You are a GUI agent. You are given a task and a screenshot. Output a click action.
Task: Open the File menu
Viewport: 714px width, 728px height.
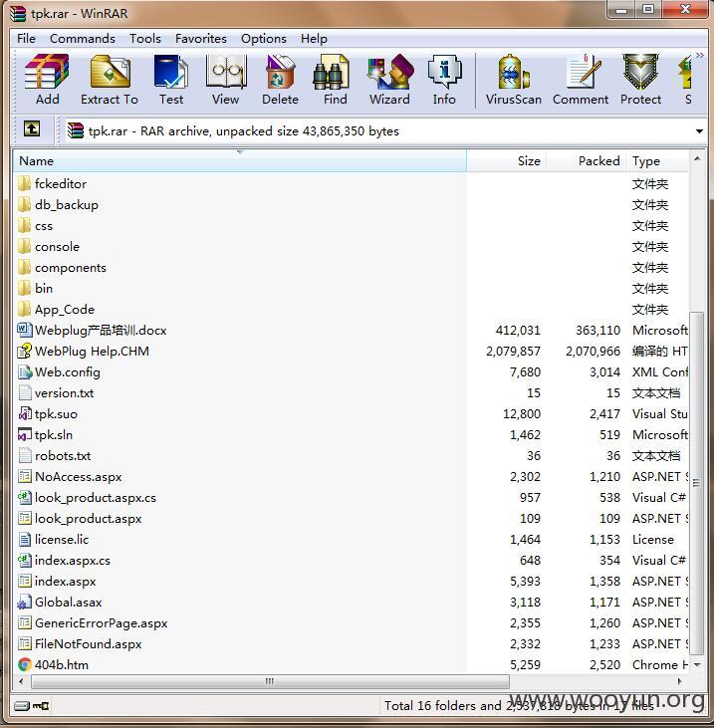click(x=26, y=39)
